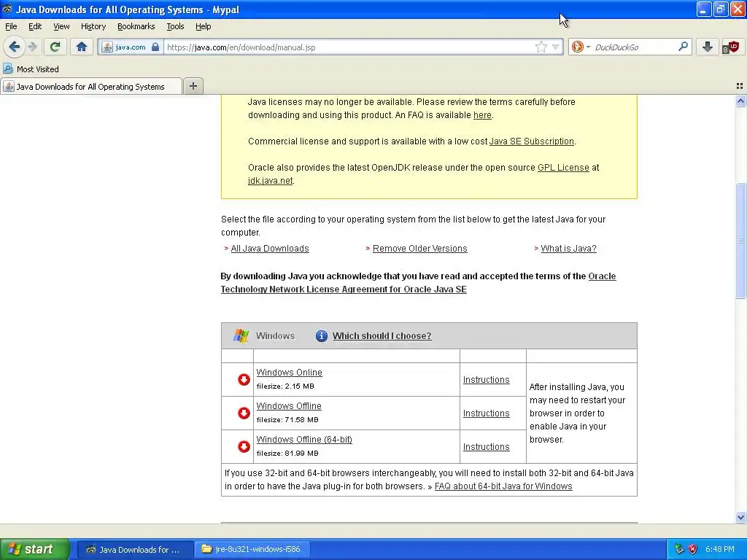Click the search magnifier icon
Screen dimensions: 747x560
(683, 47)
